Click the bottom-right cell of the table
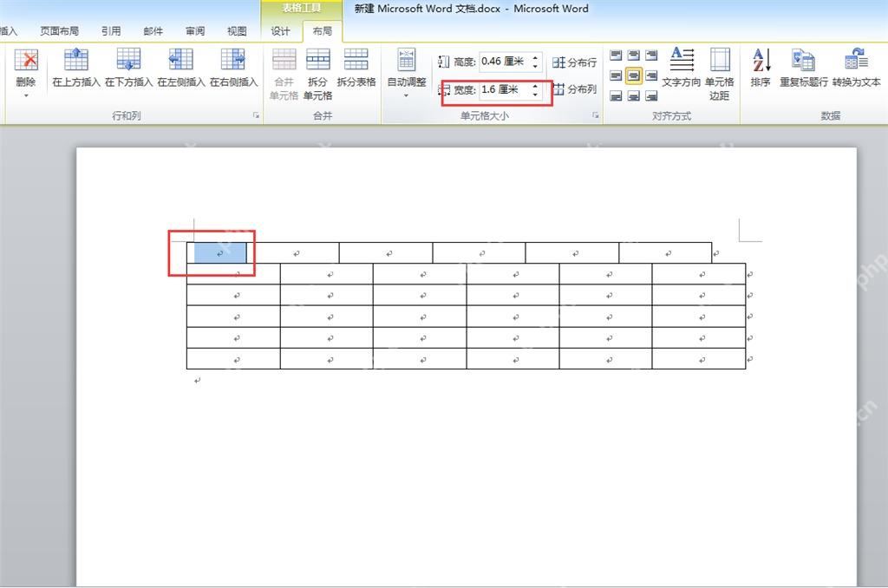Screen dimensions: 888x588 (699, 359)
